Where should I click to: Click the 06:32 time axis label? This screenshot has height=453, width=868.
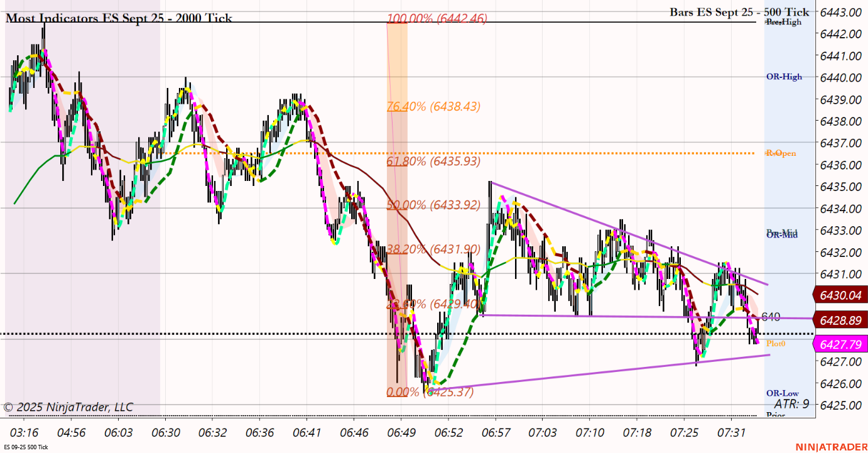pyautogui.click(x=212, y=433)
